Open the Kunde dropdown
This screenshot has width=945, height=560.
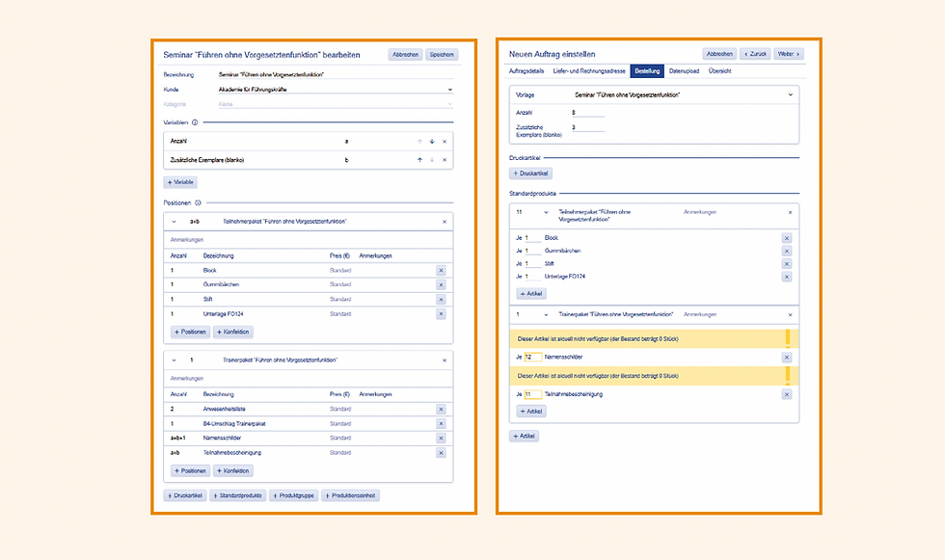pos(448,90)
